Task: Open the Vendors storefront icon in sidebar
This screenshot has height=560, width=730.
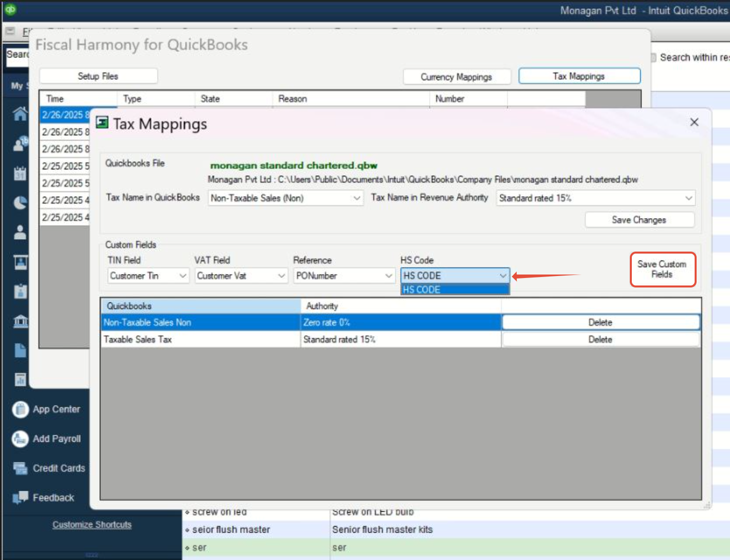Action: pyautogui.click(x=20, y=262)
